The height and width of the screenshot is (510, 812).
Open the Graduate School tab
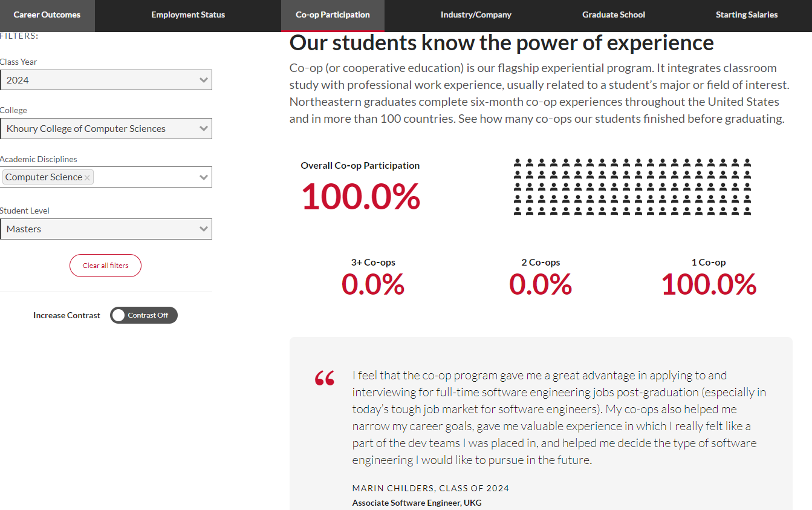tap(614, 15)
